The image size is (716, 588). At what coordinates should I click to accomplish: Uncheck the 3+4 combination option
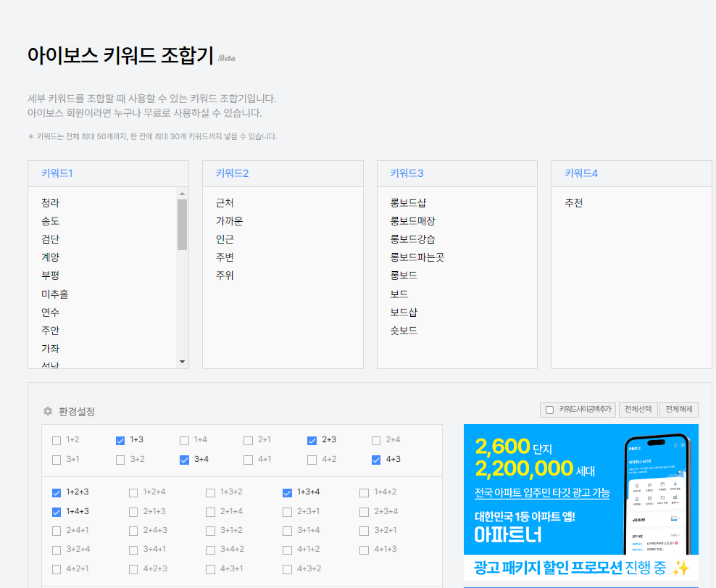coord(185,460)
